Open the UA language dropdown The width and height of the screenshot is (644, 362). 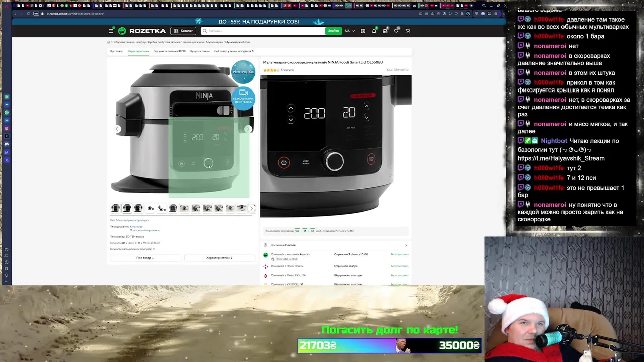pyautogui.click(x=350, y=31)
